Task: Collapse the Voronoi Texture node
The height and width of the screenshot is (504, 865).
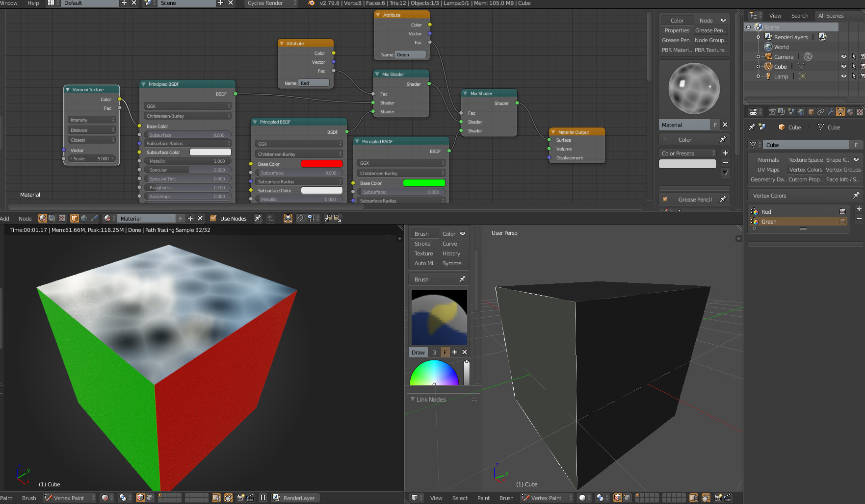Action: click(x=68, y=90)
